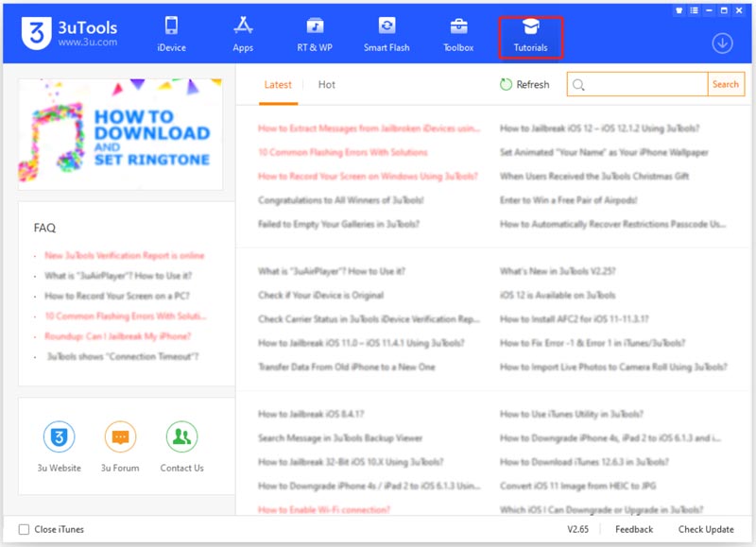Open the Apps section icon

pos(243,26)
